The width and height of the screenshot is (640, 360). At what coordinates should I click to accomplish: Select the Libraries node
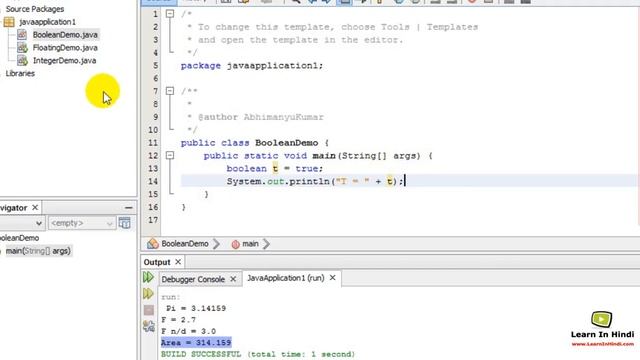[x=20, y=73]
